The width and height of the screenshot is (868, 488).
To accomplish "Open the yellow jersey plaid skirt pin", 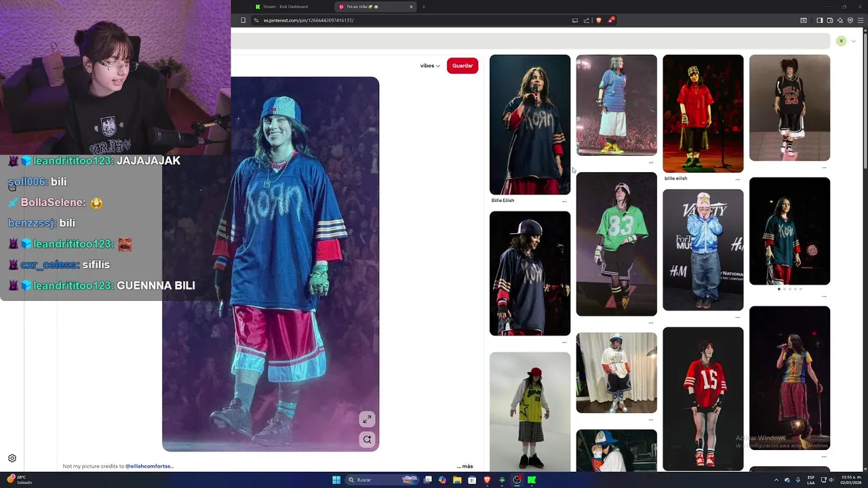I will (530, 411).
